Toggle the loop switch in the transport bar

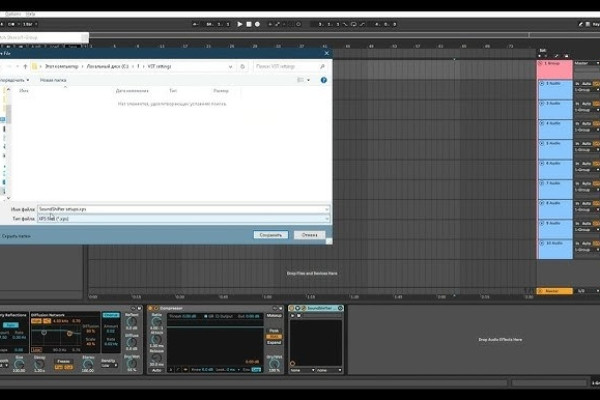click(354, 24)
